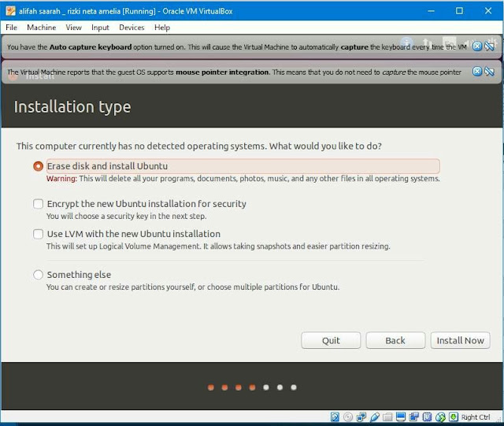Click the CPU virtualization (V) status icon
Viewport: 504px width, 426px height.
pyautogui.click(x=427, y=417)
